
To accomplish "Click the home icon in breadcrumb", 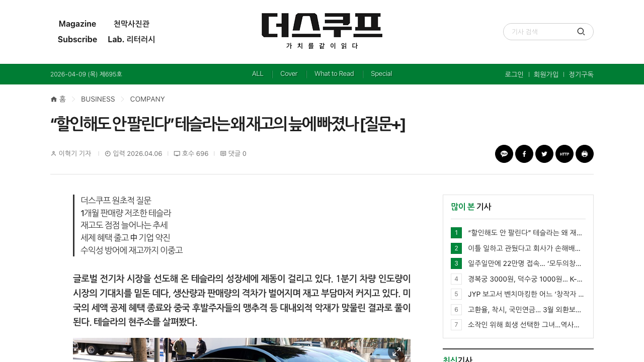I will click(x=54, y=99).
